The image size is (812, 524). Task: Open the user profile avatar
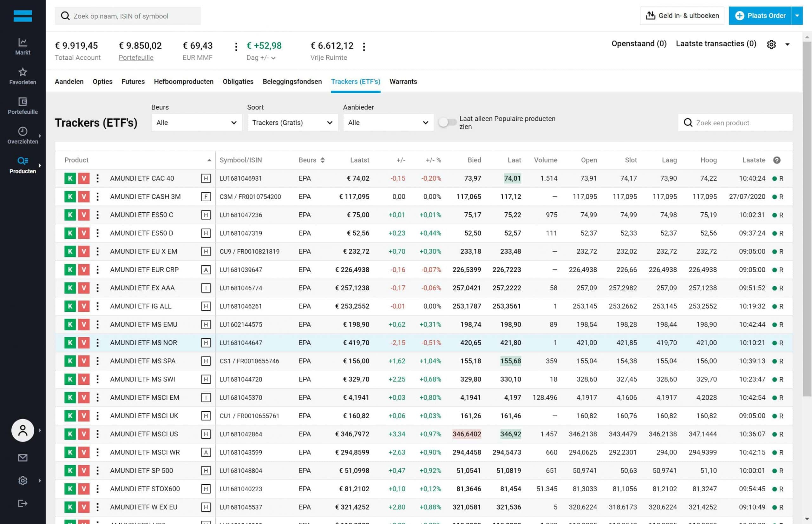click(x=23, y=430)
